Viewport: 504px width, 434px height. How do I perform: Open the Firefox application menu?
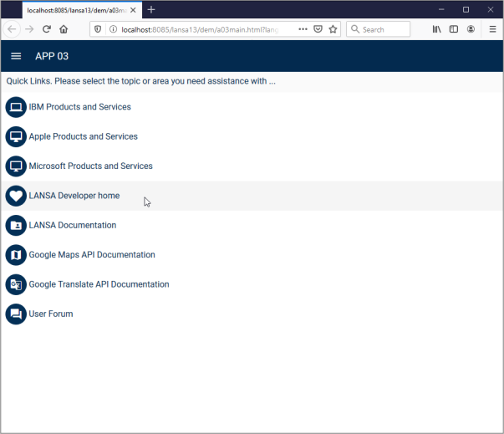point(492,29)
